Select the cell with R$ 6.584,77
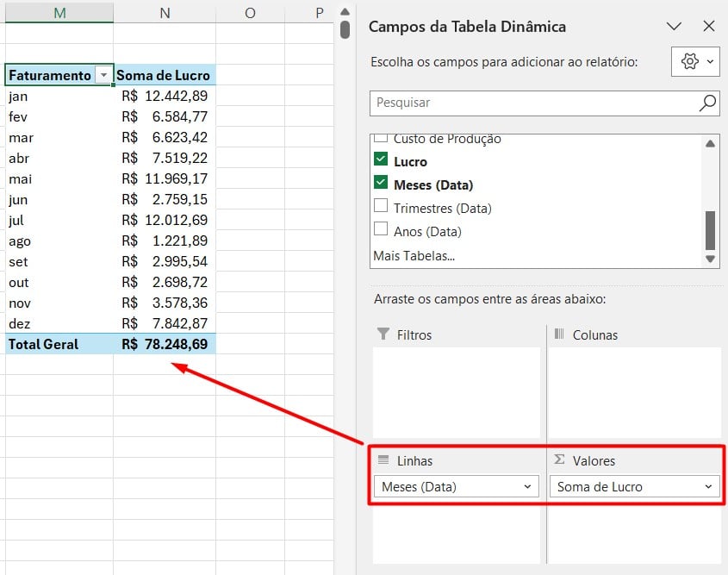Image resolution: width=728 pixels, height=575 pixels. pos(165,116)
